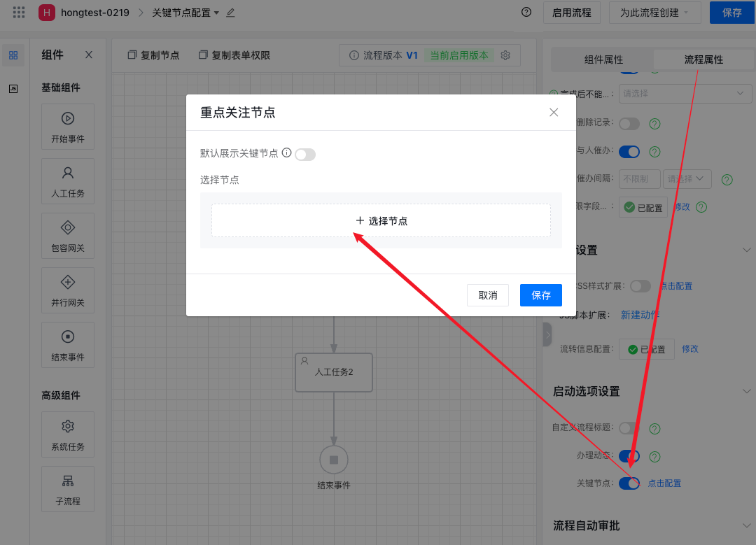Click the 点击配置 link next to 关键节点
756x545 pixels.
point(664,483)
